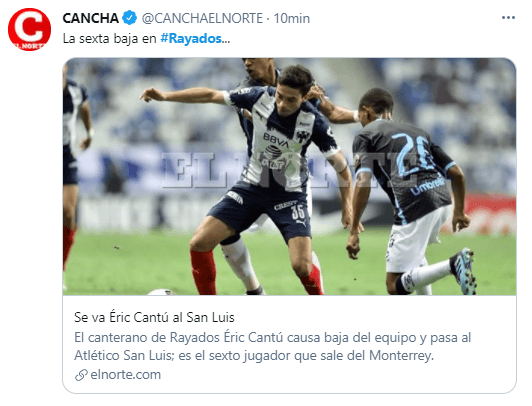Screen dimensions: 532x406
Task: Open the card image of the Rayados match
Action: pos(289,176)
